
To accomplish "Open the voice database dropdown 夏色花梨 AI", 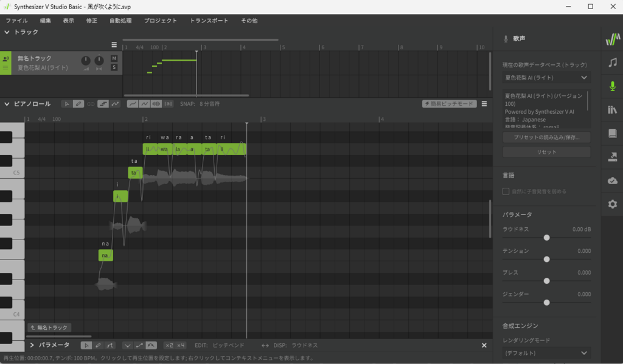I will coord(546,78).
